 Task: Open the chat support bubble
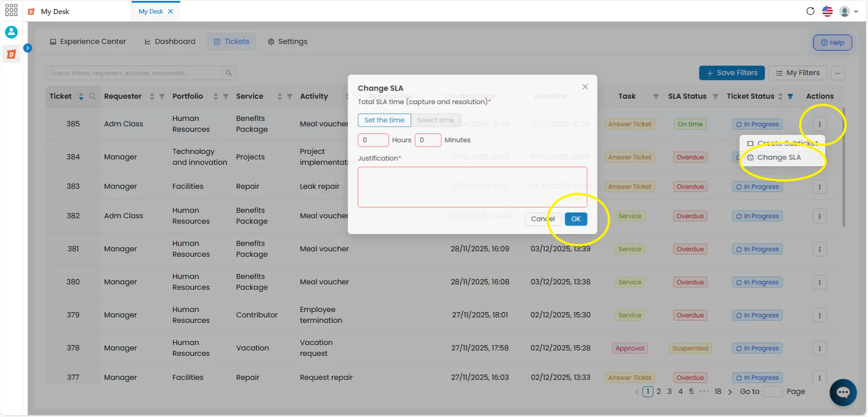[843, 393]
